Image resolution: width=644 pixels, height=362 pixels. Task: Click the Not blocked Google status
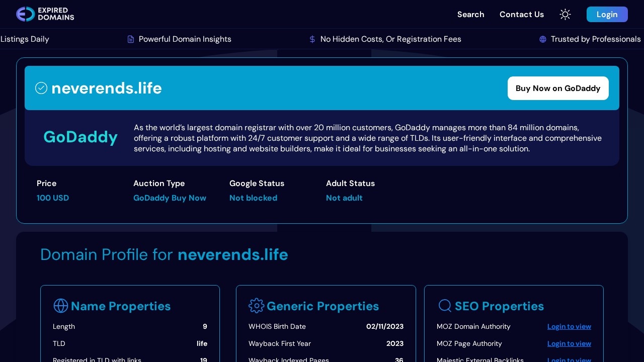(x=253, y=198)
